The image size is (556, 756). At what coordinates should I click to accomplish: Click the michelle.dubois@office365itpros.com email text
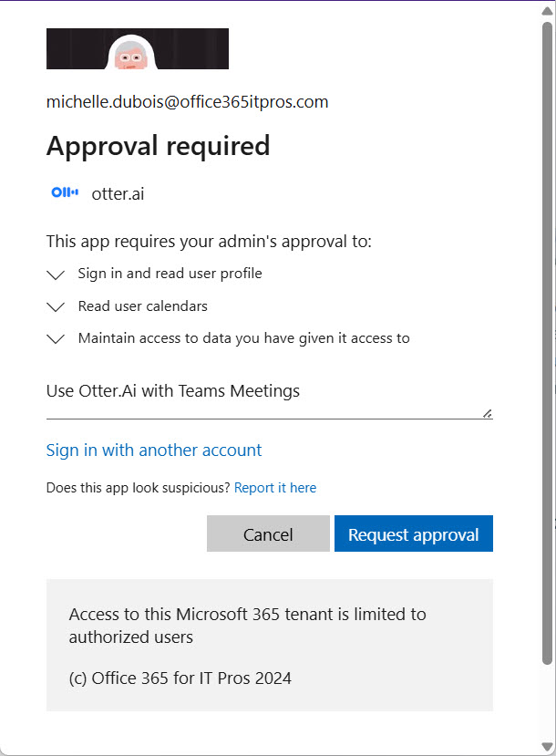187,102
